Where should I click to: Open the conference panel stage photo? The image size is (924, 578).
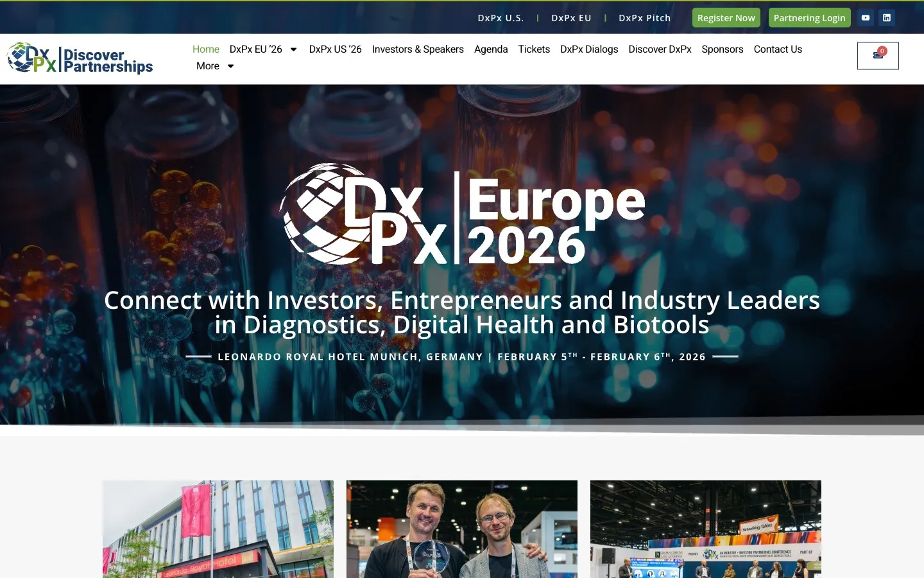pyautogui.click(x=706, y=529)
